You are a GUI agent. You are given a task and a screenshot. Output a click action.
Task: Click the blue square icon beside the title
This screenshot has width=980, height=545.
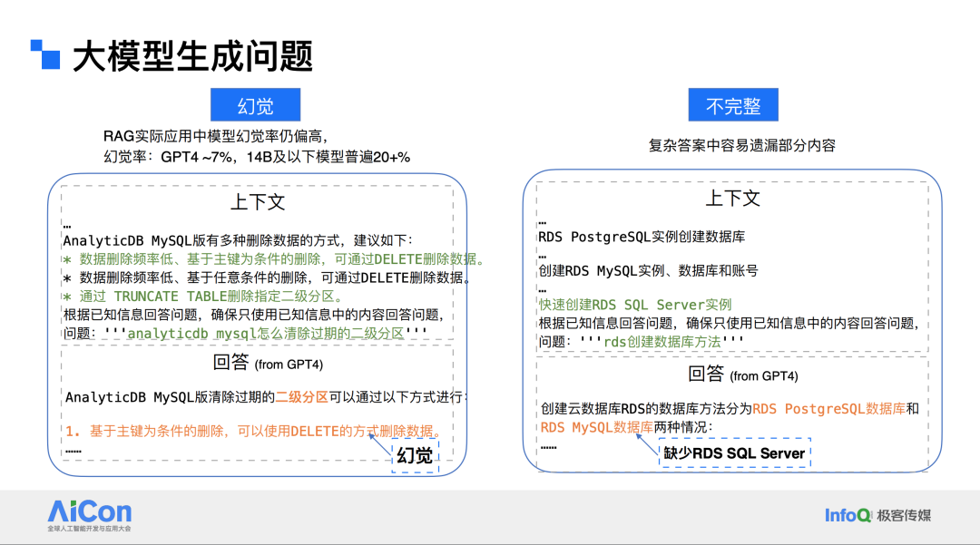coord(45,54)
